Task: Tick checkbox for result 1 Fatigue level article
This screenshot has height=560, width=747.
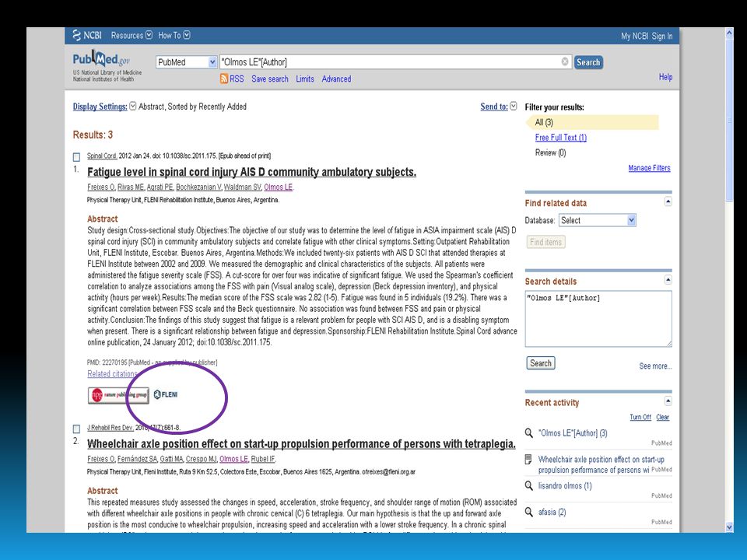Action: tap(76, 156)
